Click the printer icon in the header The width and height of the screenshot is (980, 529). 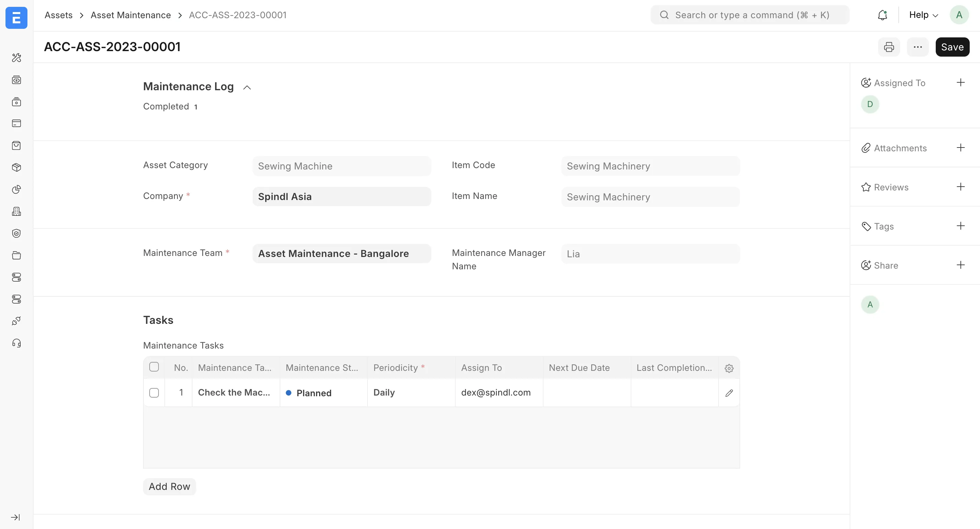pyautogui.click(x=889, y=47)
